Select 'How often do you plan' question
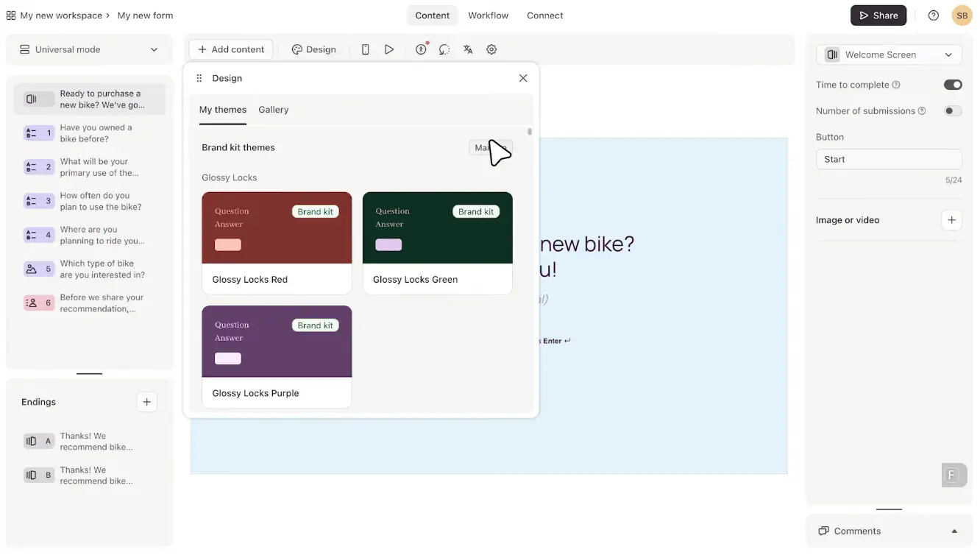 click(89, 201)
